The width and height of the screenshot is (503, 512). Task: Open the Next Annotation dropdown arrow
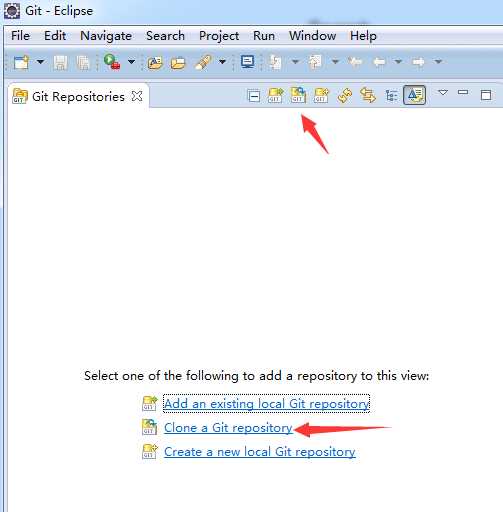pos(295,62)
